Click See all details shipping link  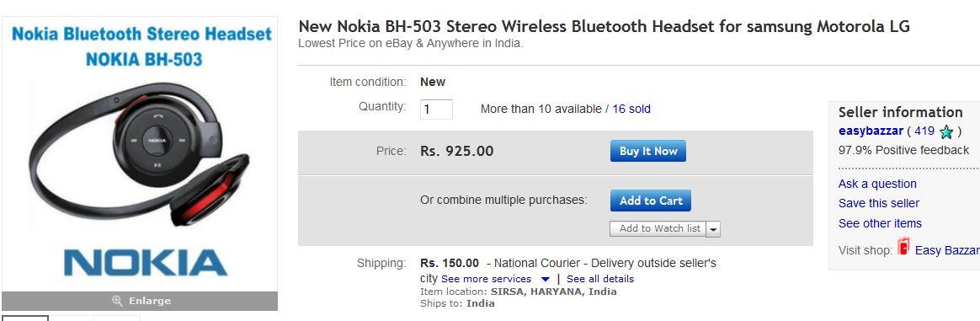pos(600,279)
